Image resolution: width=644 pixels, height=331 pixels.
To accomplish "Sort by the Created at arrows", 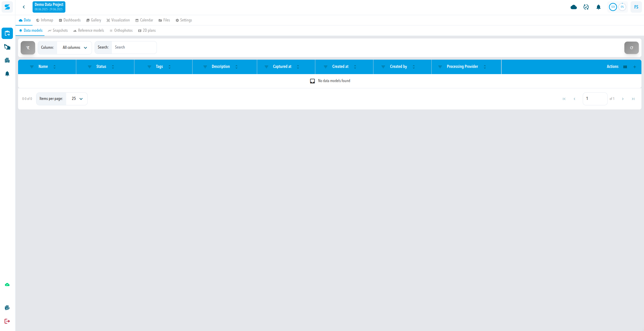I will (x=355, y=67).
